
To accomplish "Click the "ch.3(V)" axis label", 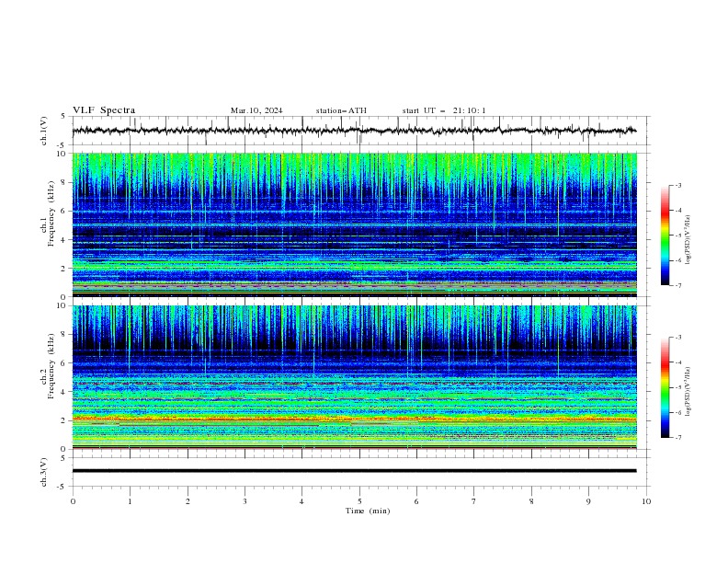I will [x=44, y=472].
